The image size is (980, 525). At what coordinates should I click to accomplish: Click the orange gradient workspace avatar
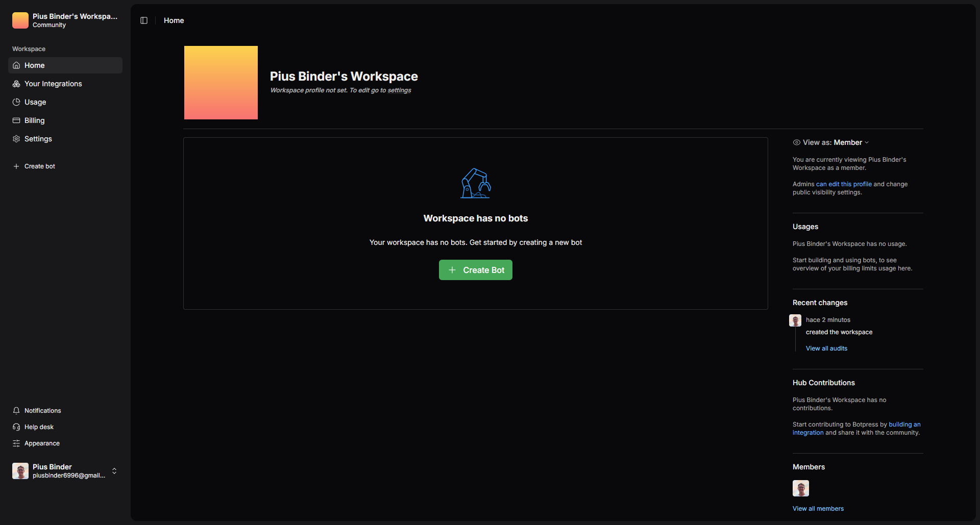pyautogui.click(x=221, y=83)
